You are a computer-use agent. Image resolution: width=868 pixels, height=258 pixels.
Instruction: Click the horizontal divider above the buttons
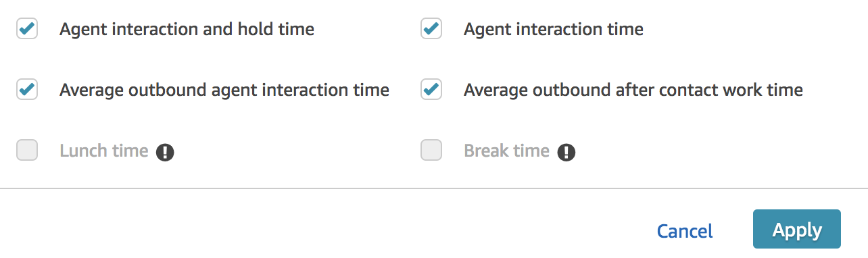tap(434, 188)
